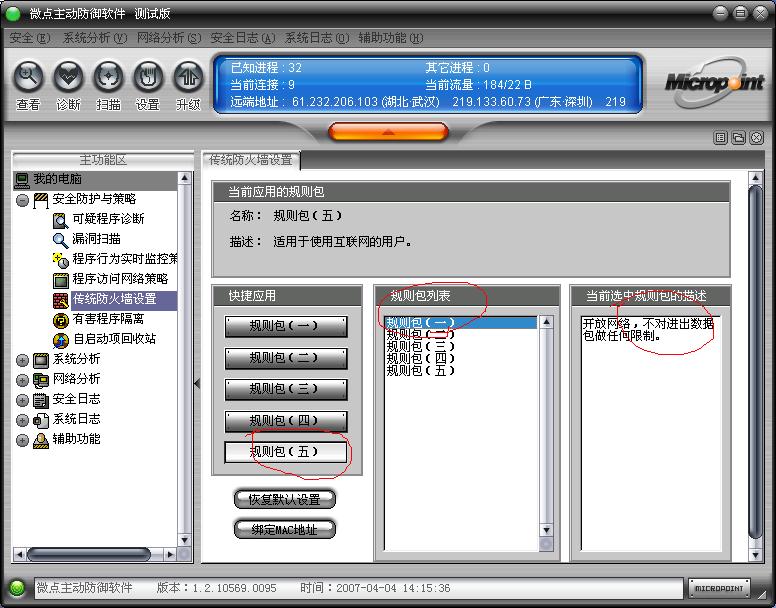Expand the 安全日志 tree node
The image size is (776, 608).
point(22,400)
